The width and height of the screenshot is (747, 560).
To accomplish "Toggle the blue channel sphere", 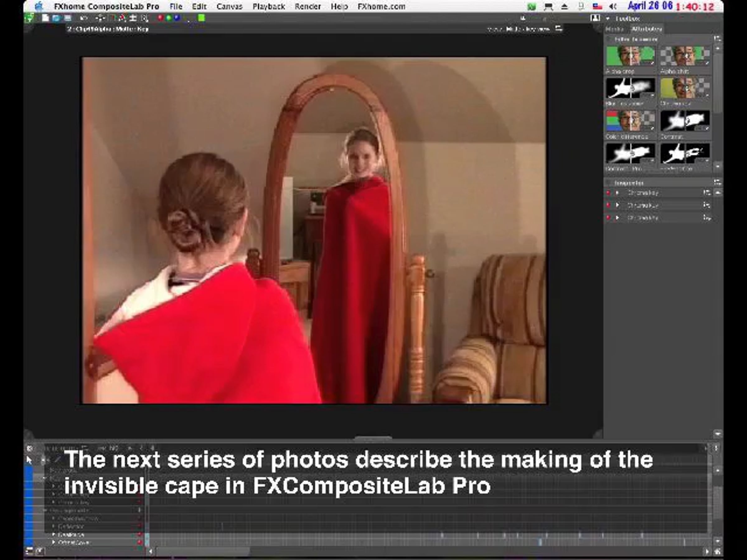I will click(177, 18).
